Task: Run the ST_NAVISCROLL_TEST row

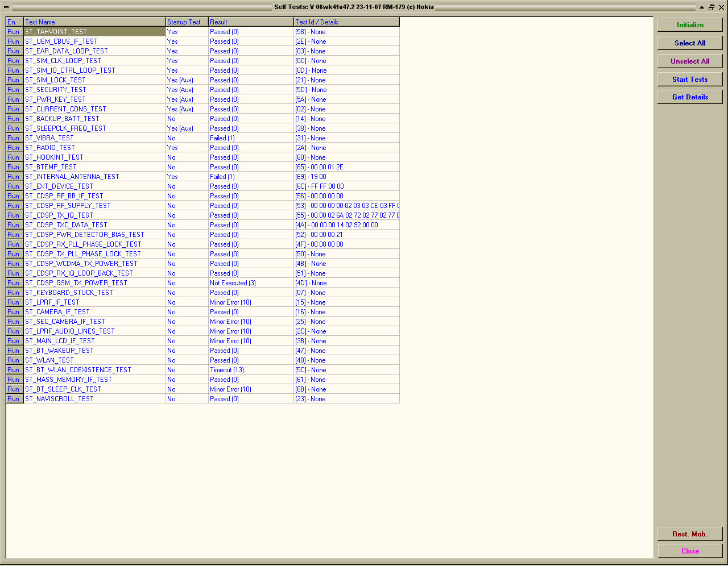Action: click(x=14, y=399)
